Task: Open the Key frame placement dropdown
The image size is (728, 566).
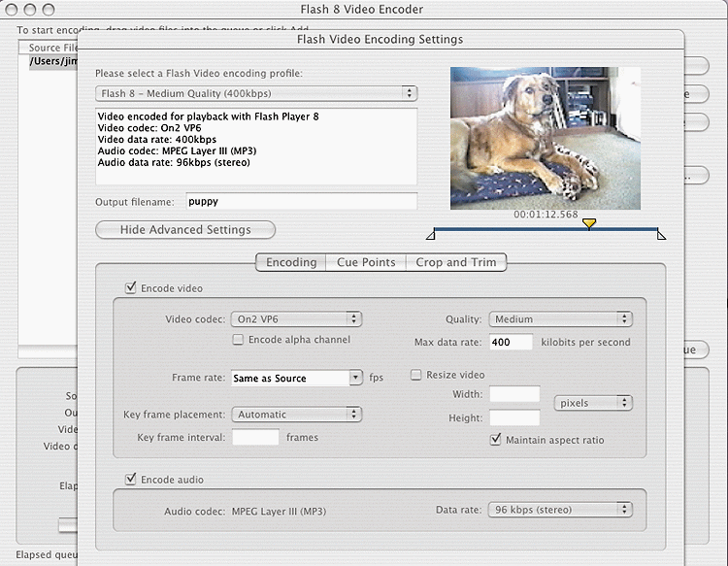Action: (x=296, y=415)
